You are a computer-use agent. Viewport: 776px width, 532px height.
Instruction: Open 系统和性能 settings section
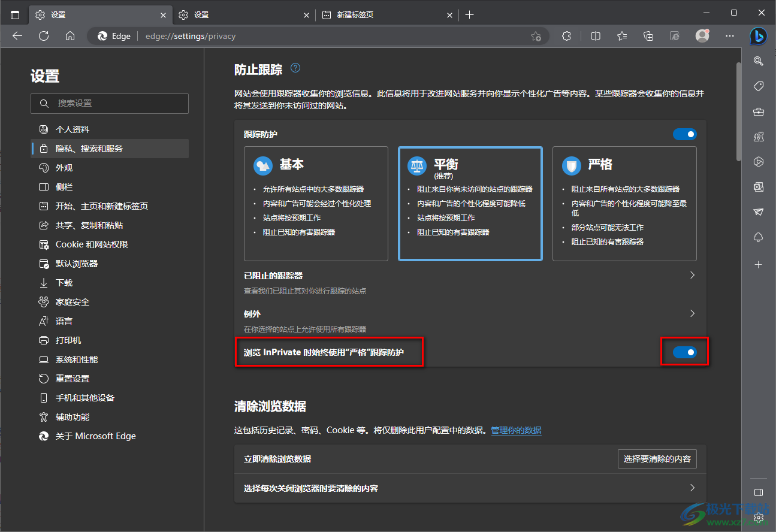click(110, 359)
